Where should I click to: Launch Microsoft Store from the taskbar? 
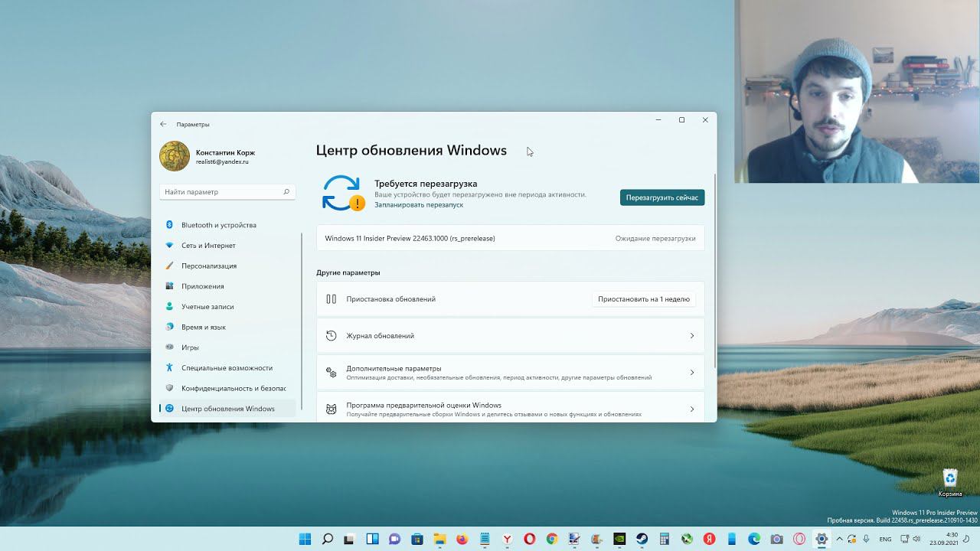click(417, 539)
